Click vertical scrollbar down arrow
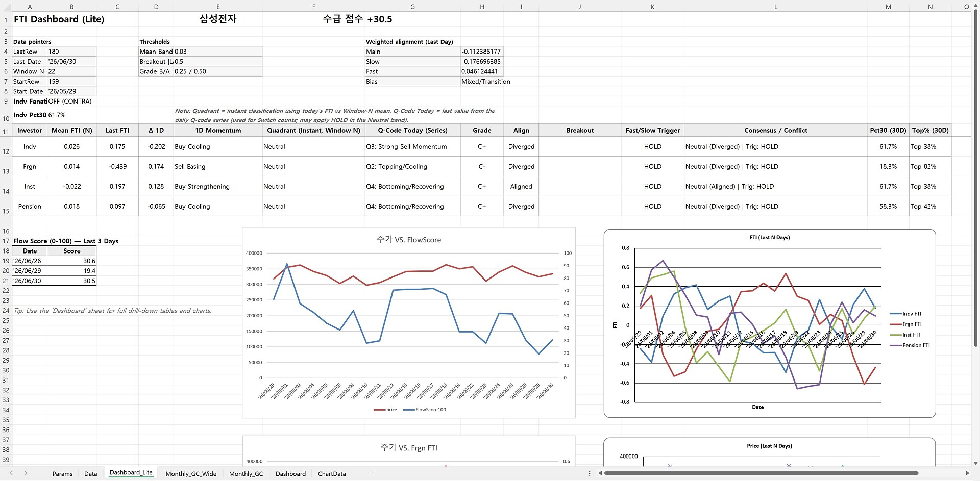Viewport: 980px width, 481px height. [x=976, y=463]
